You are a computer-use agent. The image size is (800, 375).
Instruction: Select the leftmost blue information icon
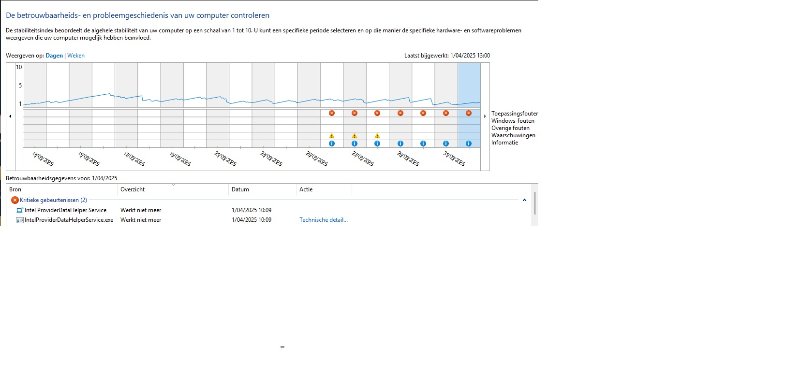(x=332, y=143)
